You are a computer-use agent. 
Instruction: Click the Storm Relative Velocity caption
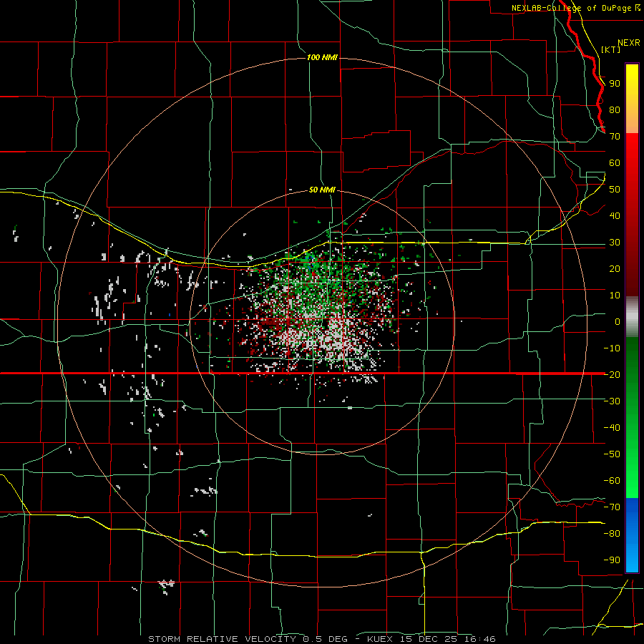click(x=321, y=639)
